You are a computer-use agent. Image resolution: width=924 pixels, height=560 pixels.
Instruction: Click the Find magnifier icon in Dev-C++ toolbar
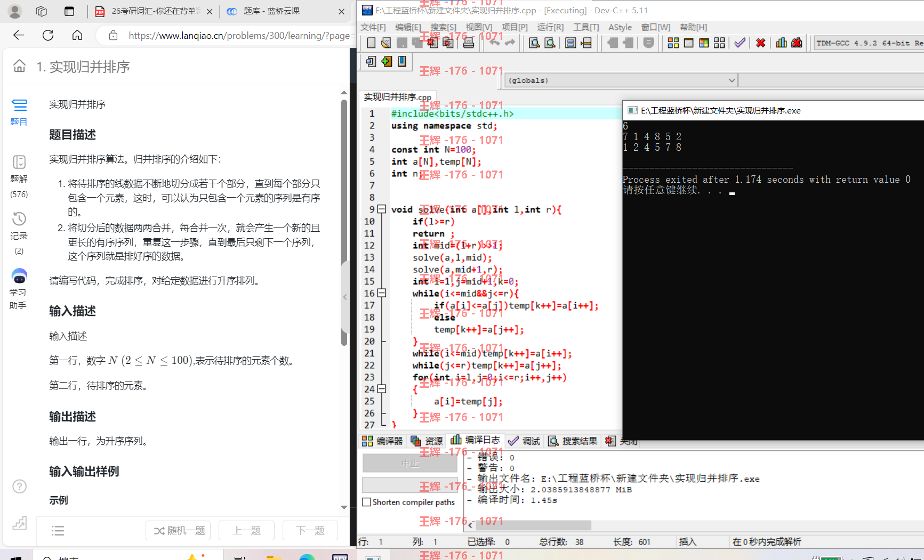click(x=534, y=43)
